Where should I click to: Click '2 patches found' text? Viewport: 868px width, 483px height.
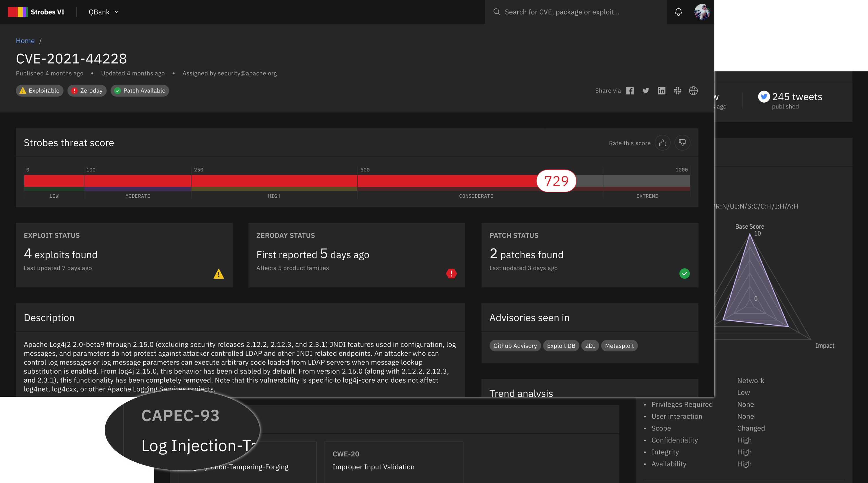point(526,254)
